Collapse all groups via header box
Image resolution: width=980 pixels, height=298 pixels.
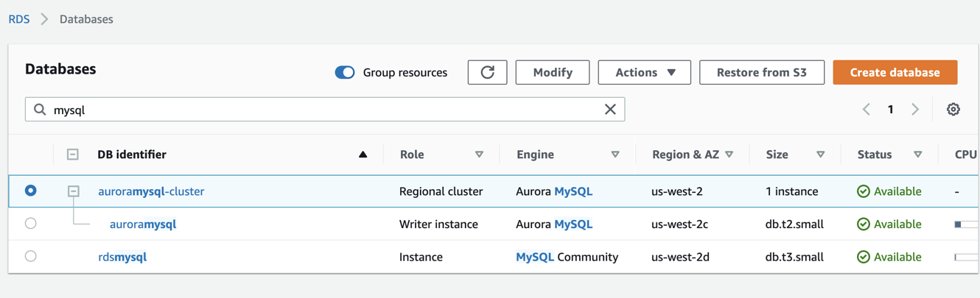coord(72,155)
